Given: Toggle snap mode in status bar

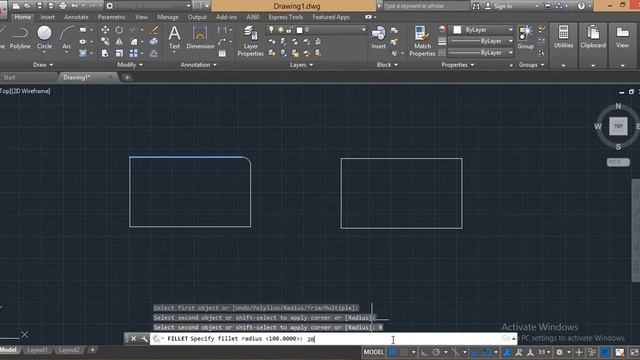Looking at the screenshot, I should [x=404, y=352].
